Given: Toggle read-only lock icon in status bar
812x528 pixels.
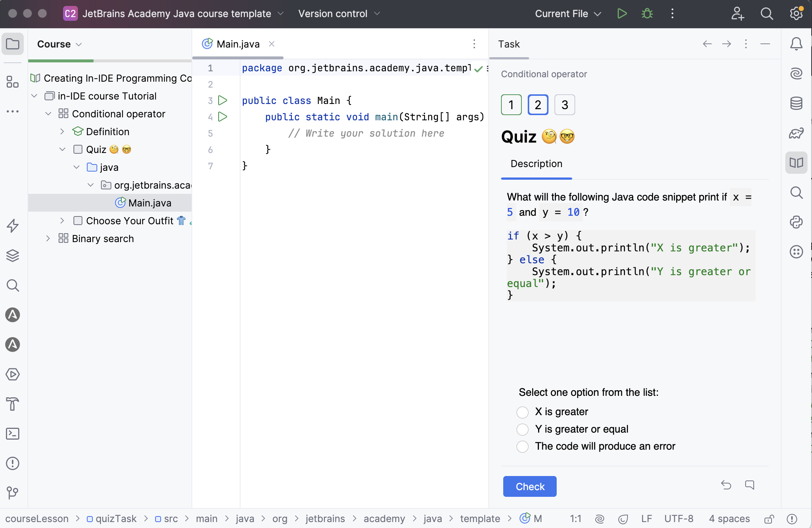Looking at the screenshot, I should point(769,519).
